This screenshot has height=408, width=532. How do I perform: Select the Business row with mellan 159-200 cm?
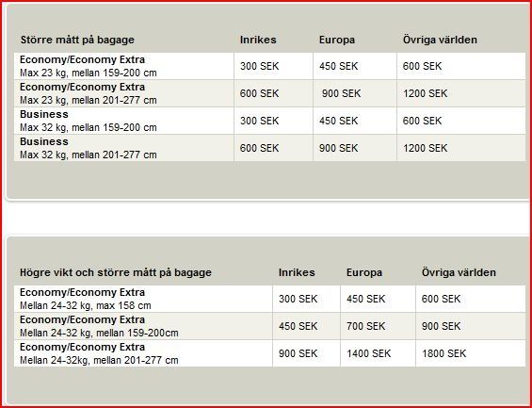269,121
